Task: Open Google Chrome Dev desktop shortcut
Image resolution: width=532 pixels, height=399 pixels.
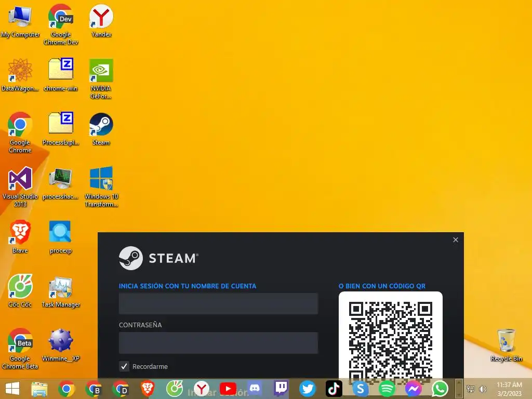Action: (61, 24)
